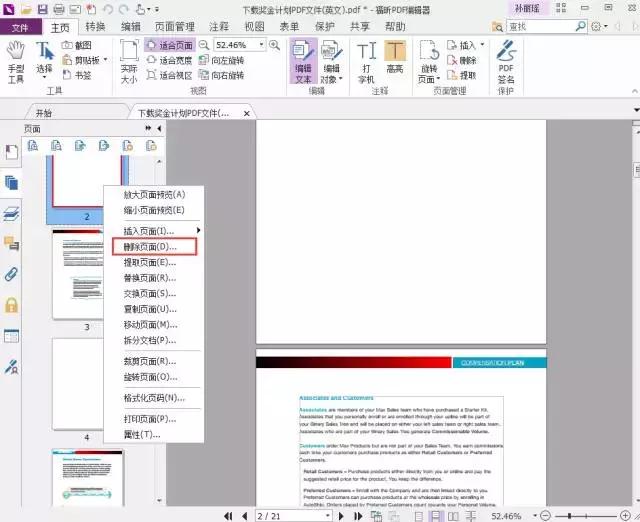
Task: Toggle single page view in status bar
Action: pos(419,516)
